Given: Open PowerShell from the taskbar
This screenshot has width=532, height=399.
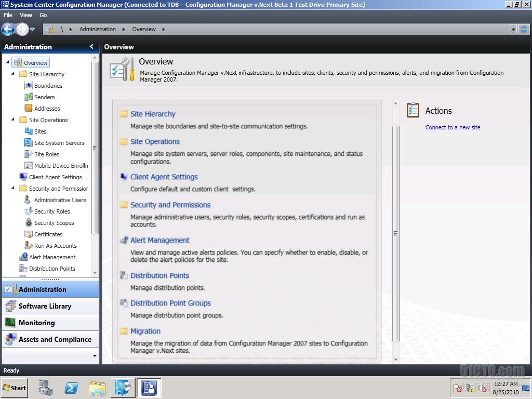Looking at the screenshot, I should 71,388.
